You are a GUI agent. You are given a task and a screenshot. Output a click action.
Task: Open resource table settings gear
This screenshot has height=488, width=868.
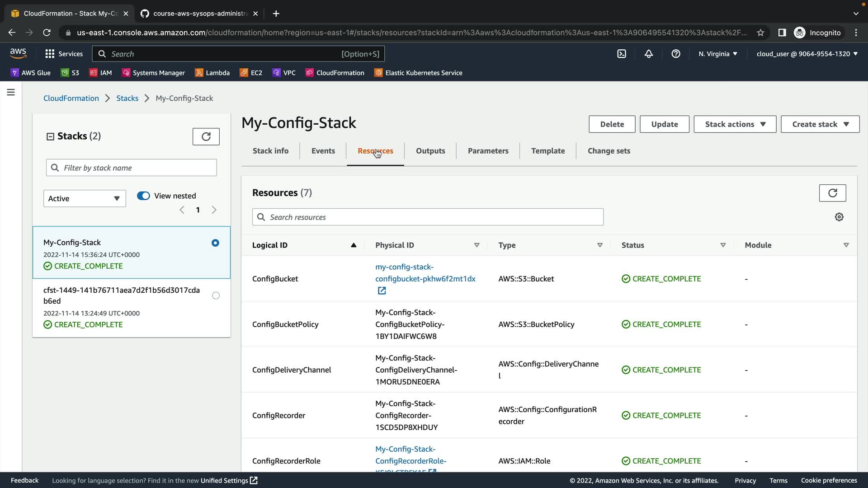(x=839, y=217)
